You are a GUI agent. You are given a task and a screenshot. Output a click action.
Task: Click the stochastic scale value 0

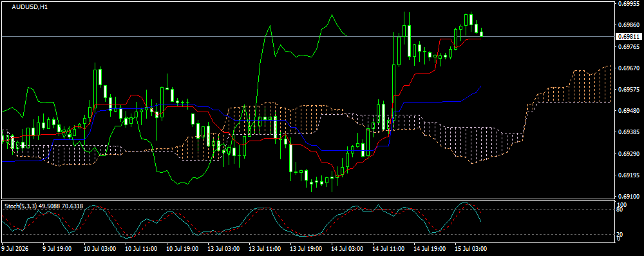pos(619,239)
